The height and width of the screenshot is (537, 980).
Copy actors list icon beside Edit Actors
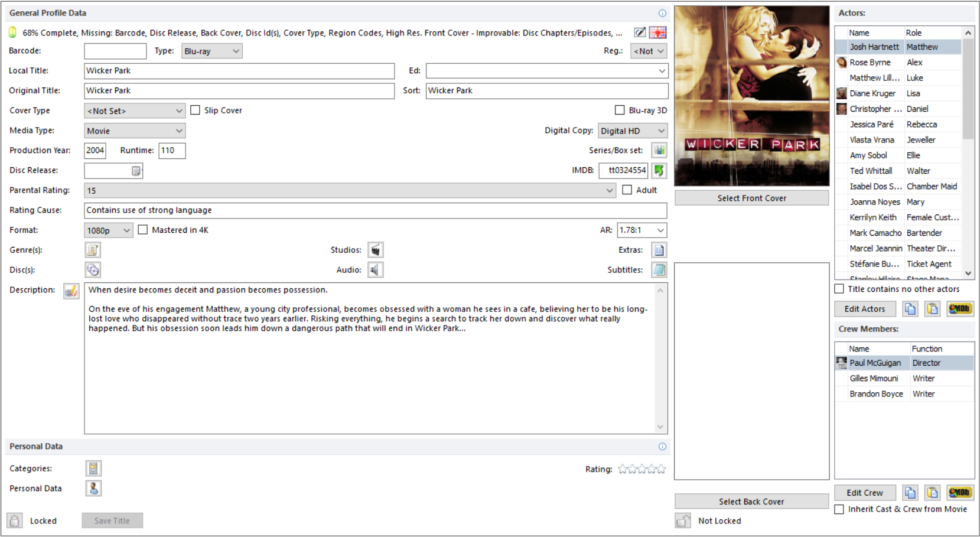click(910, 309)
